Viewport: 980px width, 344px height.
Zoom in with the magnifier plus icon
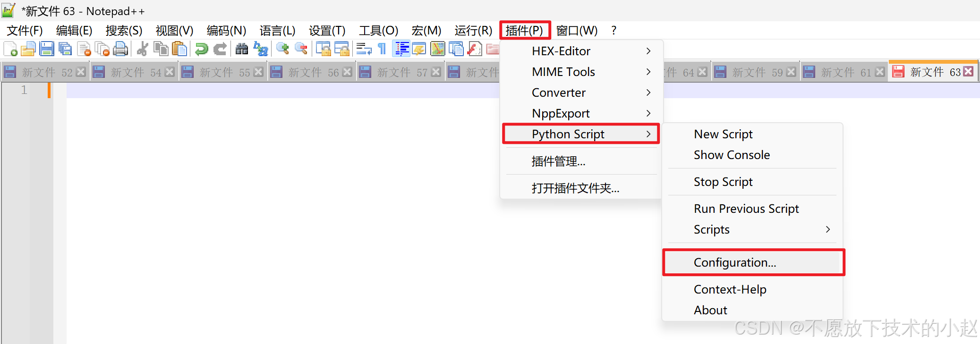282,49
